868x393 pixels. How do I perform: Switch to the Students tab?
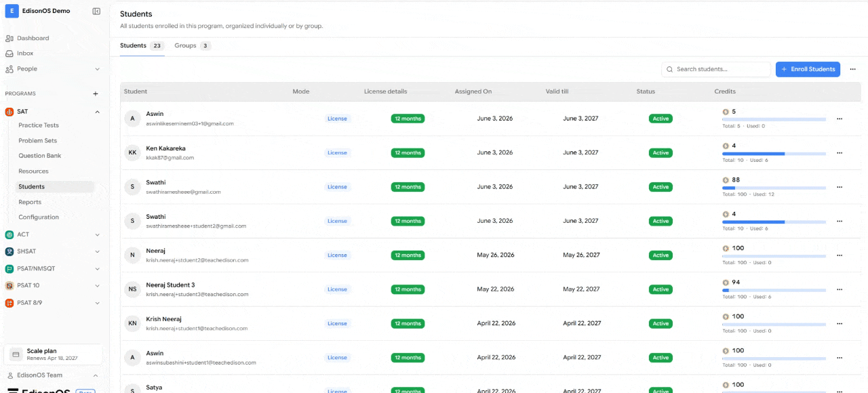[x=142, y=45]
